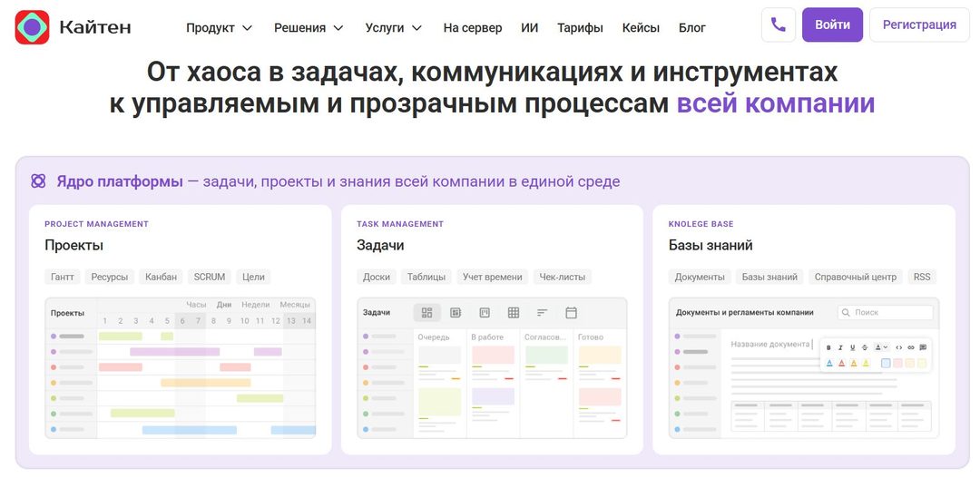Click the Цели tag
This screenshot has width=980, height=478.
[253, 277]
